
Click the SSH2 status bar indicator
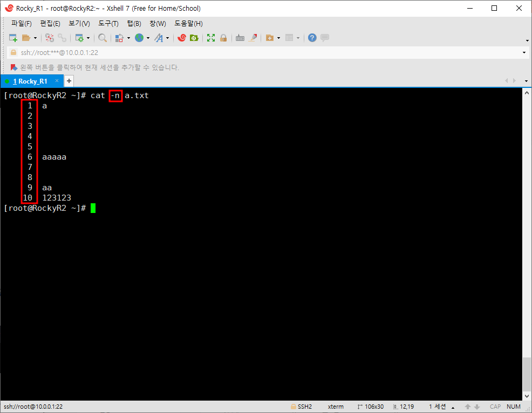[x=301, y=407]
